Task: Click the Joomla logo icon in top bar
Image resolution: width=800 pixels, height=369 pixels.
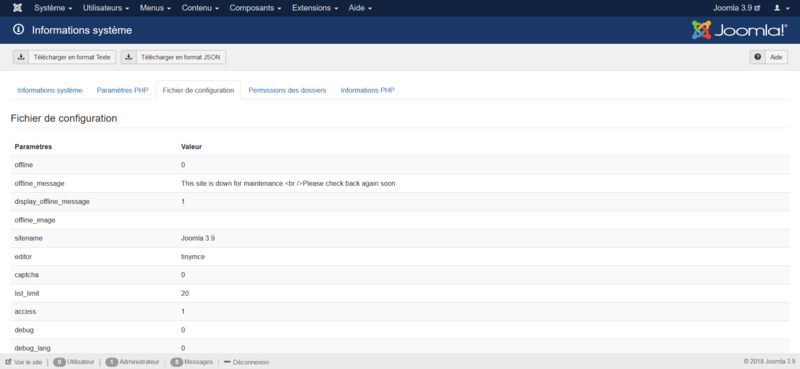Action: (17, 8)
